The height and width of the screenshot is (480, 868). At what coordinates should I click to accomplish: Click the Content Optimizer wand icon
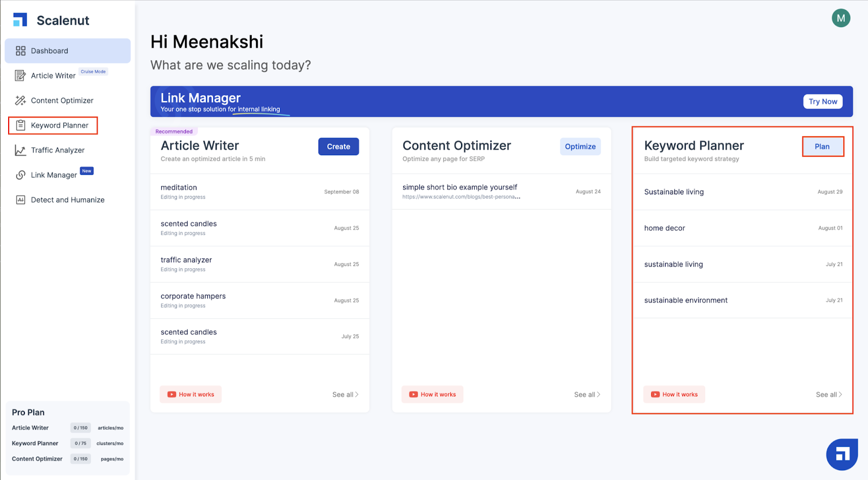tap(21, 100)
